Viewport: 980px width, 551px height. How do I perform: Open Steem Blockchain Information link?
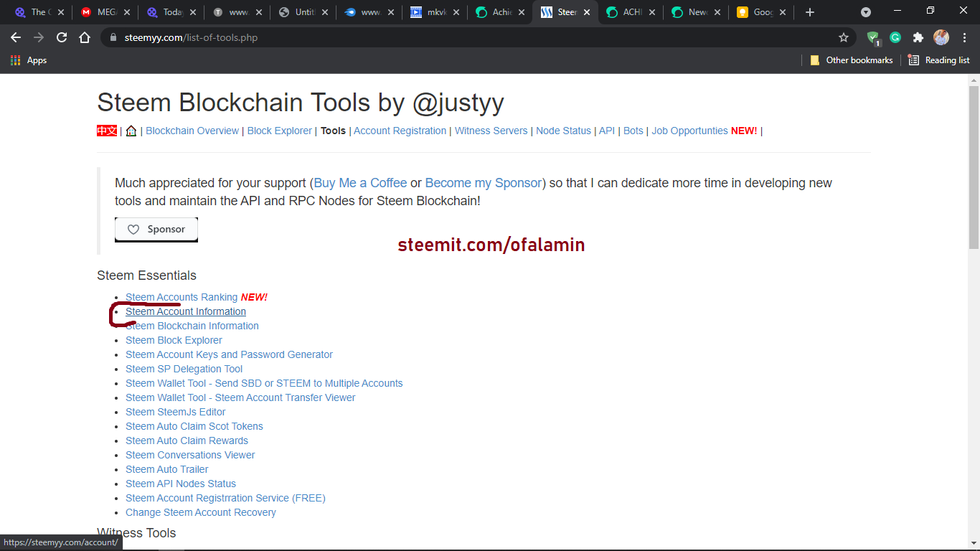tap(192, 326)
